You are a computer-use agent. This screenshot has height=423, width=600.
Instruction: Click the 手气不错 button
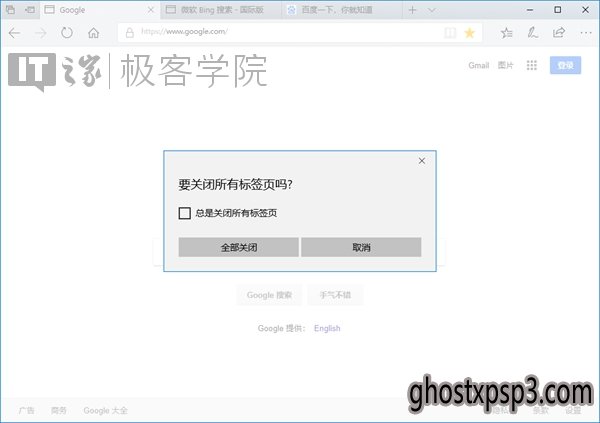(x=335, y=295)
